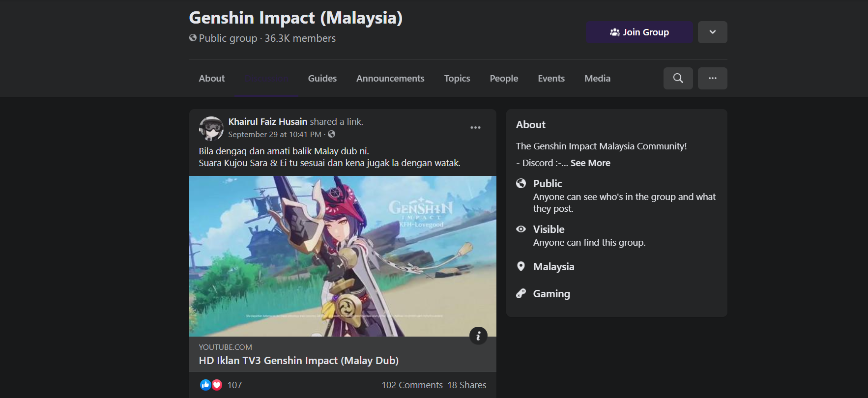Screen dimensions: 868x398
Task: Click the Gaming category text
Action: coord(552,294)
